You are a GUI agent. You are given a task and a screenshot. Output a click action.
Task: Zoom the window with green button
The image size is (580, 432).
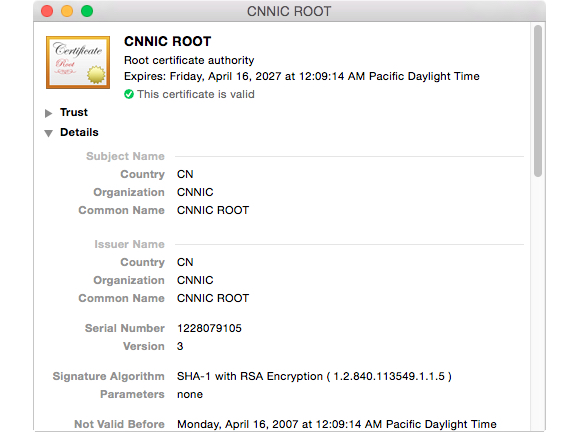tap(87, 11)
